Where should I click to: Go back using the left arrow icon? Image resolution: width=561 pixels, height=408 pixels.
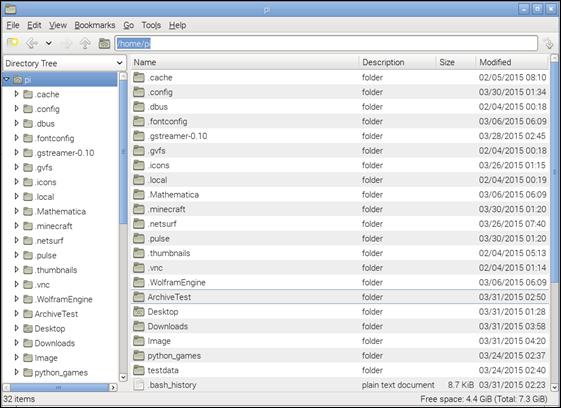(x=32, y=43)
